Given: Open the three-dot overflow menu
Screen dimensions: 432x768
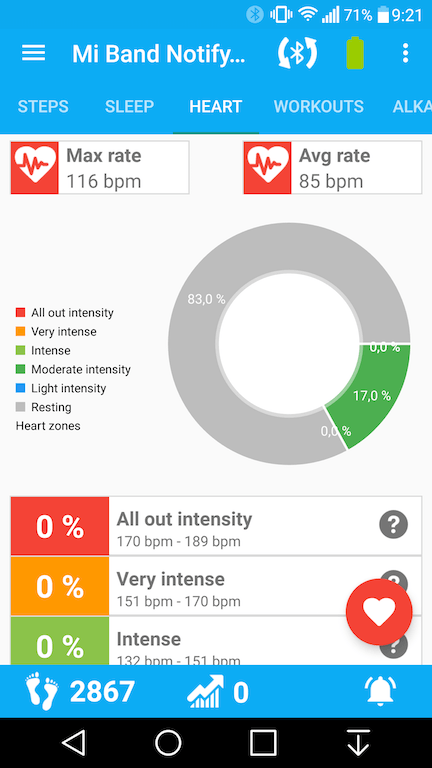Looking at the screenshot, I should click(x=405, y=53).
